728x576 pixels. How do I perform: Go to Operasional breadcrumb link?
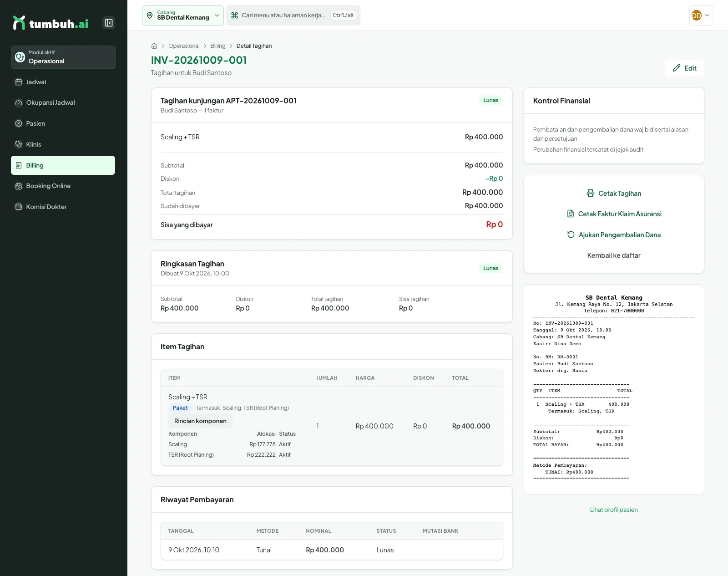coord(184,46)
